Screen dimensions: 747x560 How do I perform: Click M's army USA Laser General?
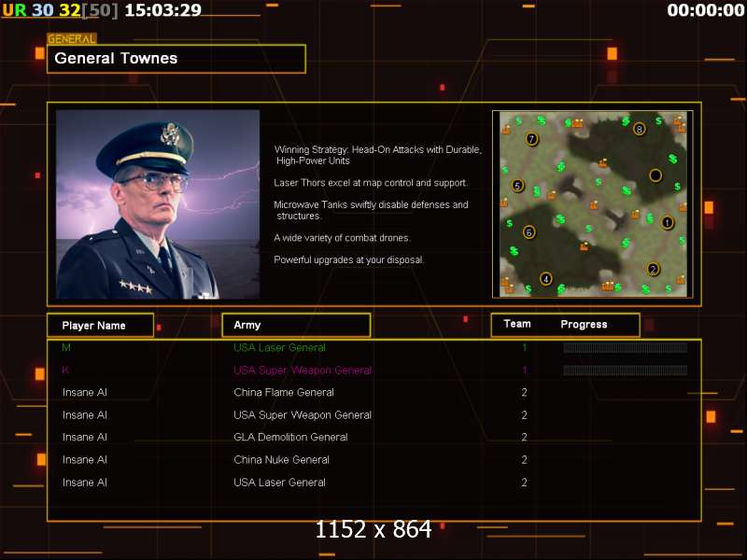(279, 347)
